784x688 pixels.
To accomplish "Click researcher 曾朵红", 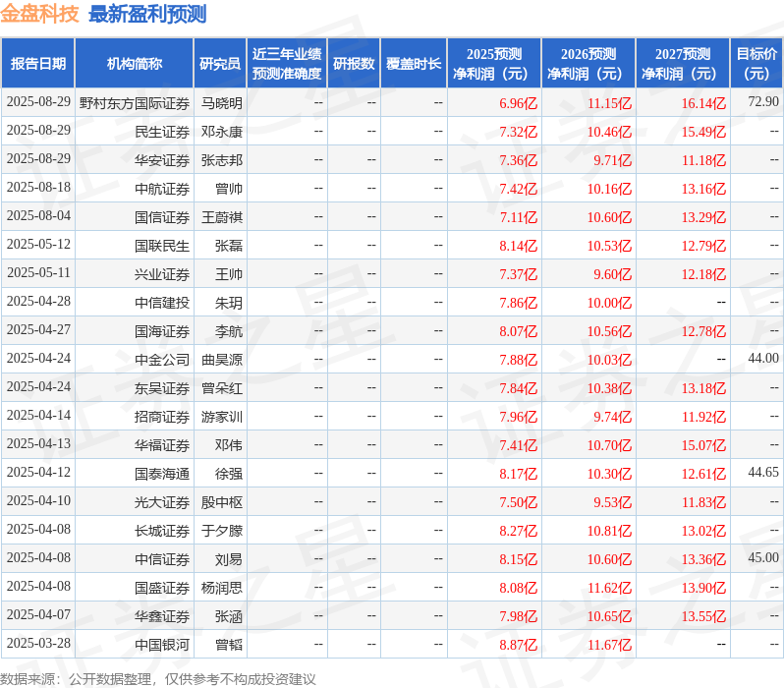I will tap(221, 389).
